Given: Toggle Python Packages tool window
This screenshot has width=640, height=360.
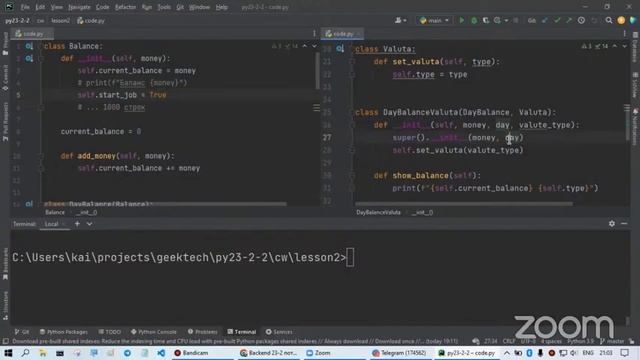Looking at the screenshot, I should (x=64, y=332).
